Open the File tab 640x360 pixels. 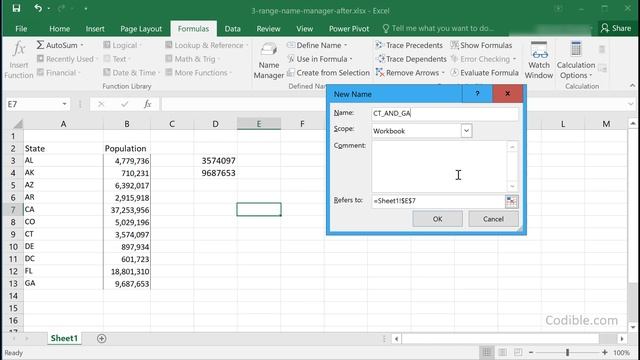coord(21,29)
